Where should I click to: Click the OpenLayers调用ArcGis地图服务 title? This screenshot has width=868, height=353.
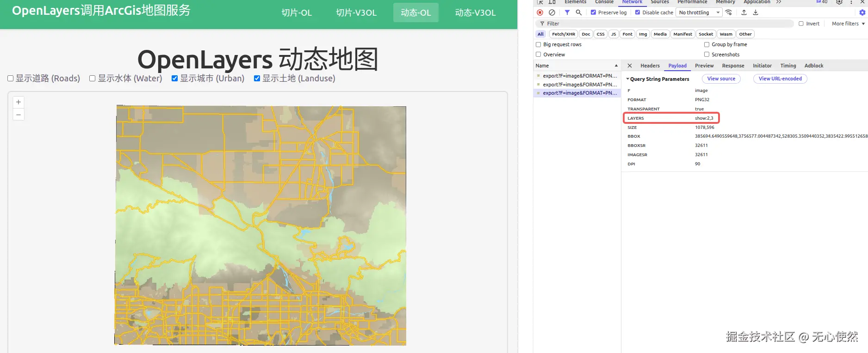click(x=101, y=11)
